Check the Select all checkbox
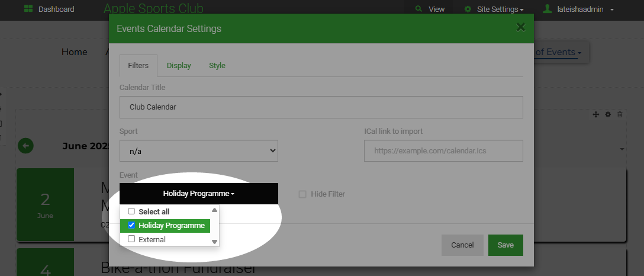 [131, 211]
